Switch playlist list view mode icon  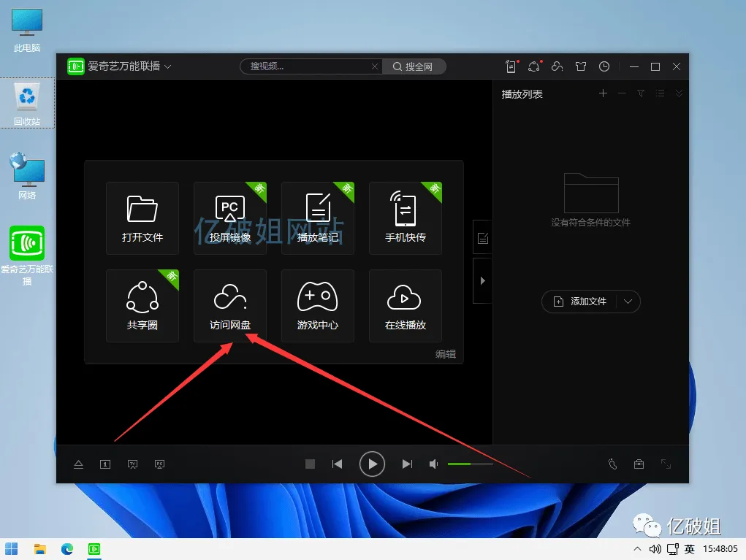click(660, 93)
